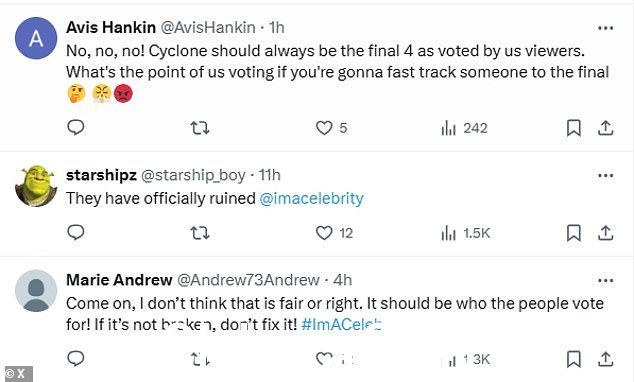634x382 pixels.
Task: Open more options on Avis Hankin's tweet
Action: tap(605, 28)
